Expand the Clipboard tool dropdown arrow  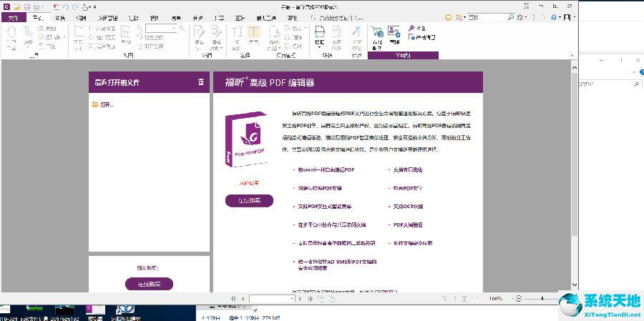pyautogui.click(x=64, y=37)
